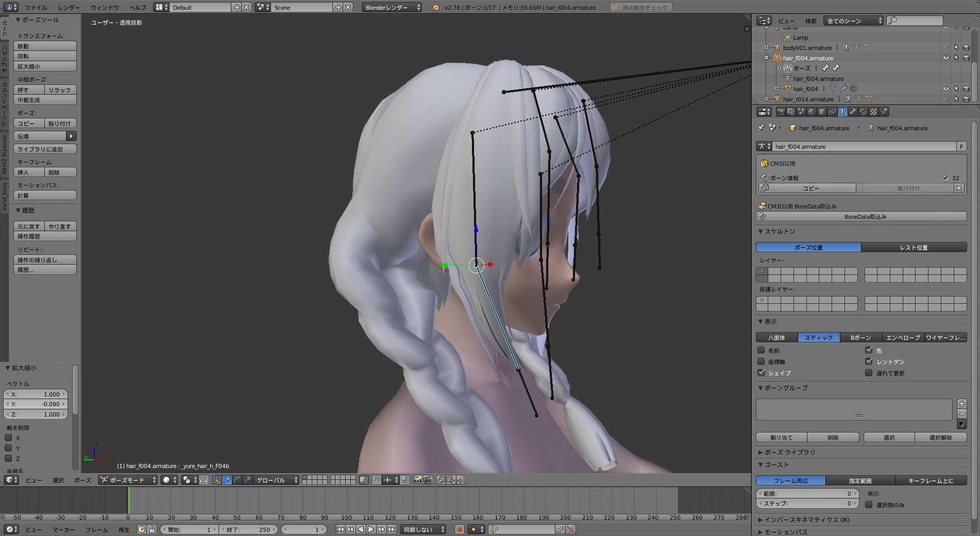Adjust ghost 範囲 range field

807,493
